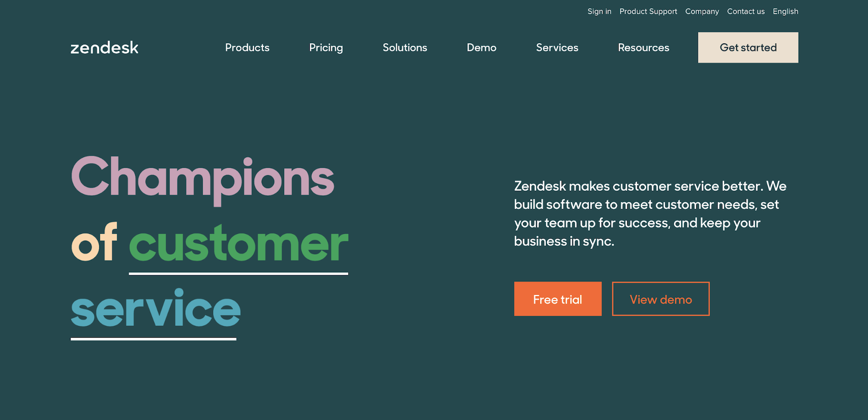Click the blue underlined "service" word
The width and height of the screenshot is (868, 420).
[x=156, y=310]
